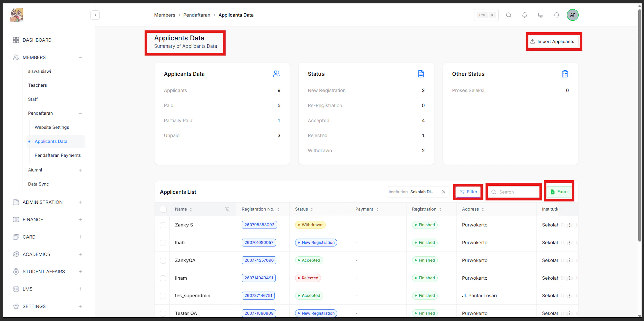Open the AF user avatar menu
644x321 pixels.
pos(573,15)
